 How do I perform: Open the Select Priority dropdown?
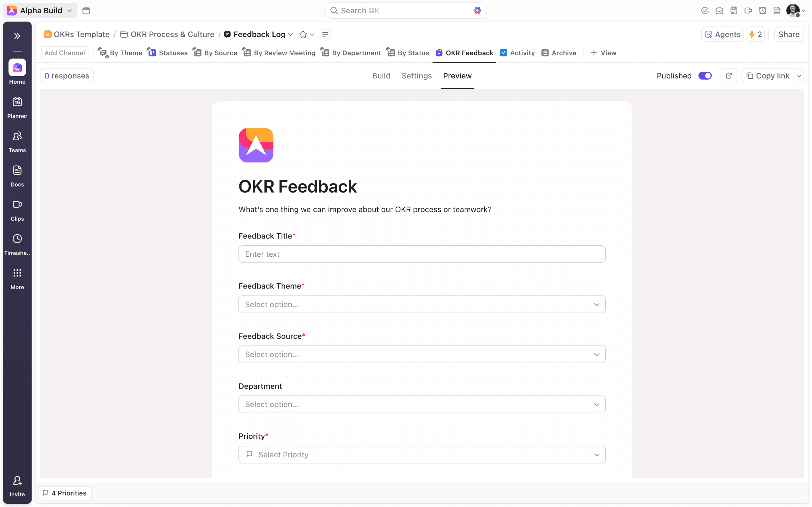[x=422, y=454]
